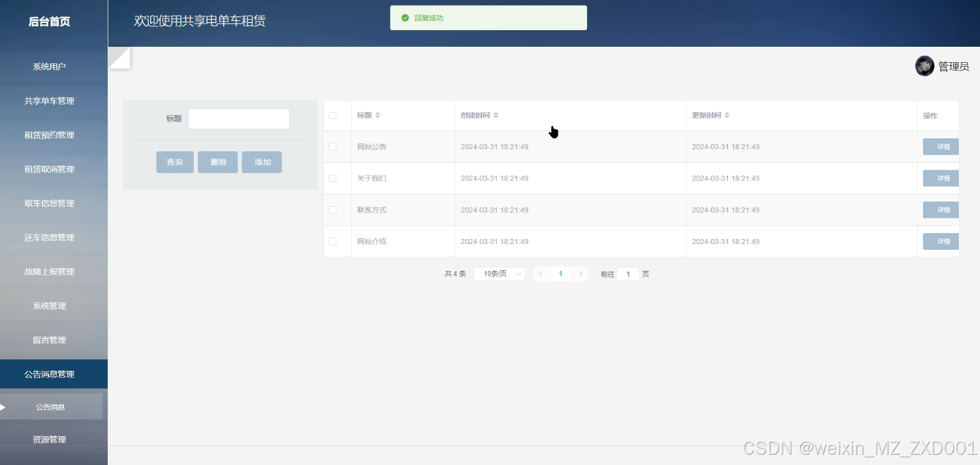The height and width of the screenshot is (465, 980).
Task: Click 网站介绍 title cell
Action: (x=372, y=241)
